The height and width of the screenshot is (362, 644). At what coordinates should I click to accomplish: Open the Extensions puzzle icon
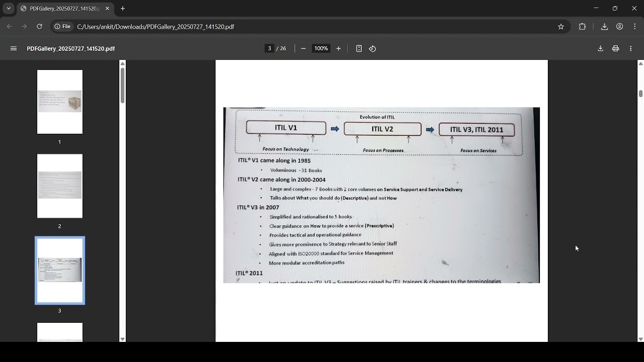(x=582, y=27)
